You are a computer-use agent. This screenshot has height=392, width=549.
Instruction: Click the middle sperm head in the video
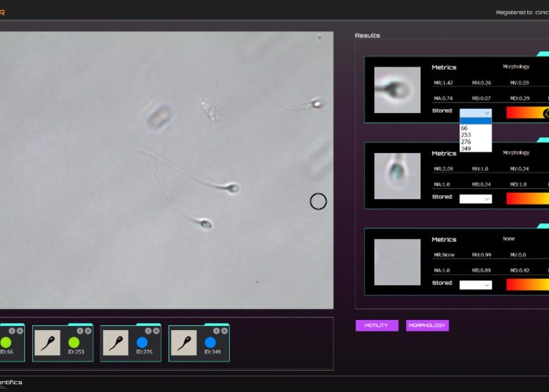point(232,188)
